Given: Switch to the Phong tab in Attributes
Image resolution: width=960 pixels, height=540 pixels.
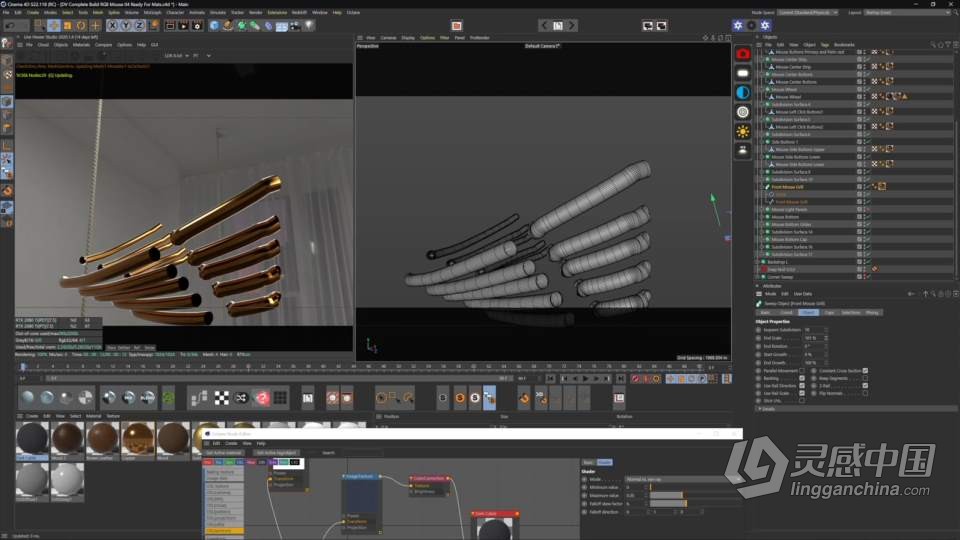Looking at the screenshot, I should click(872, 313).
